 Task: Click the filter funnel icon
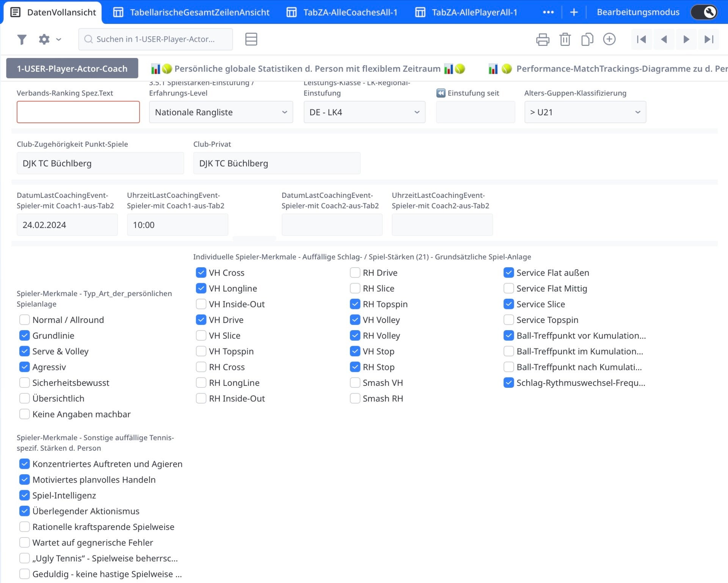[22, 39]
